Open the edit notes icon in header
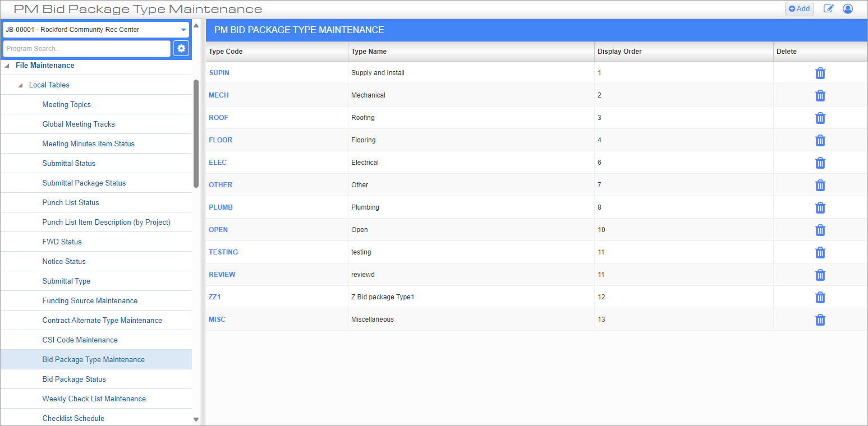Image resolution: width=868 pixels, height=426 pixels. [x=828, y=8]
